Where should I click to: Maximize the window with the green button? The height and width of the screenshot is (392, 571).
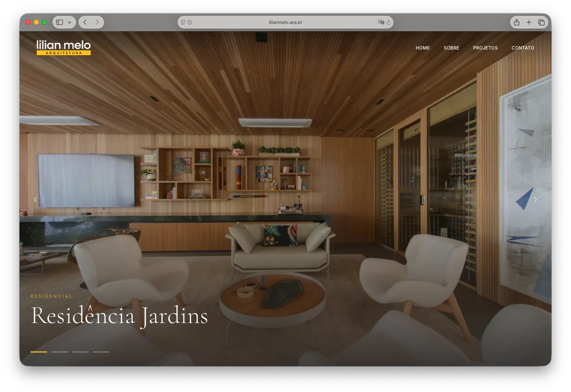click(x=45, y=22)
